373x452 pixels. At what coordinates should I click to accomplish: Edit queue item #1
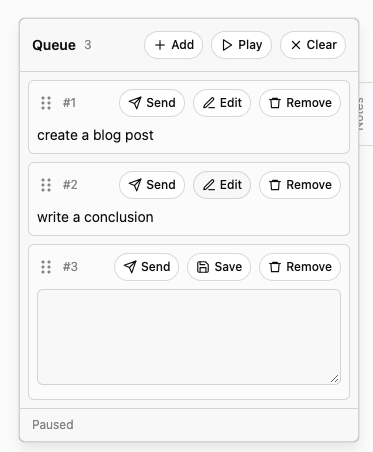click(222, 103)
